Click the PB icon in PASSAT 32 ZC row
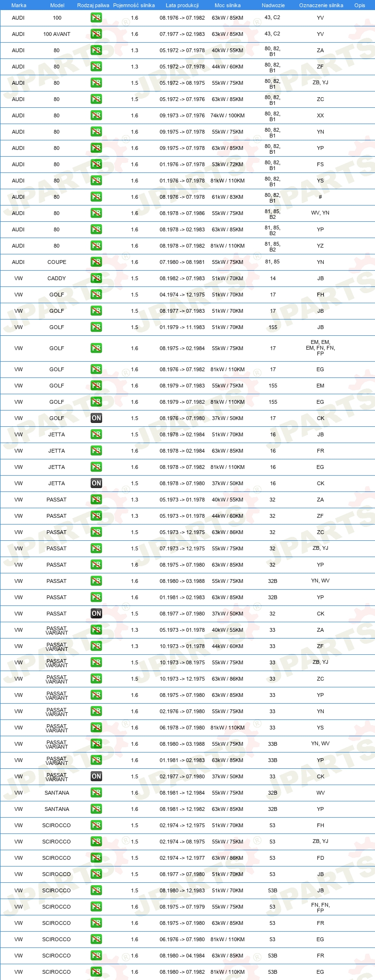The width and height of the screenshot is (375, 980). coord(96,532)
